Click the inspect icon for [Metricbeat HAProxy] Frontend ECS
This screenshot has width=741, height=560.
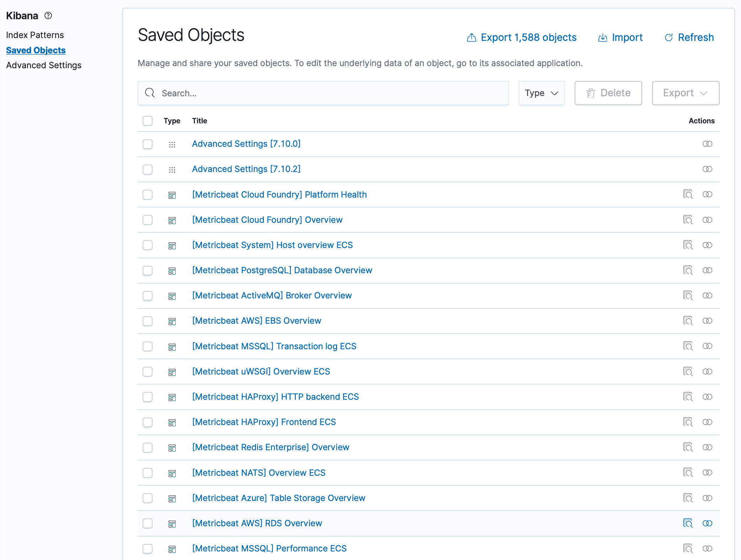point(687,422)
